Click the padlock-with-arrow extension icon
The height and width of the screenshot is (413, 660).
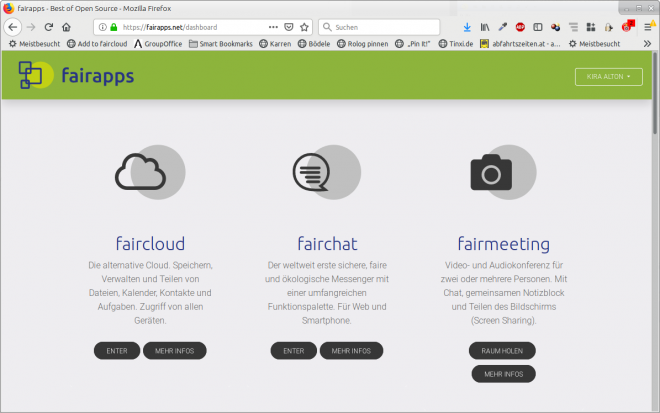609,27
